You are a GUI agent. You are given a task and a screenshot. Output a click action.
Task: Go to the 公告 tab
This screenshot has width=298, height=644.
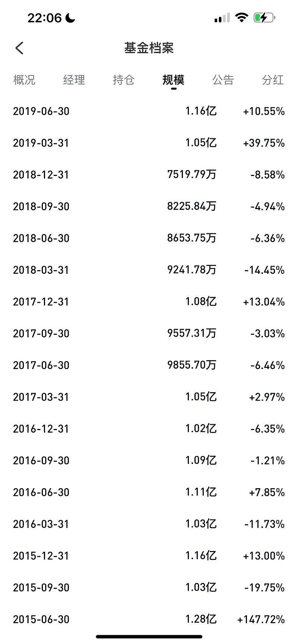click(x=223, y=80)
